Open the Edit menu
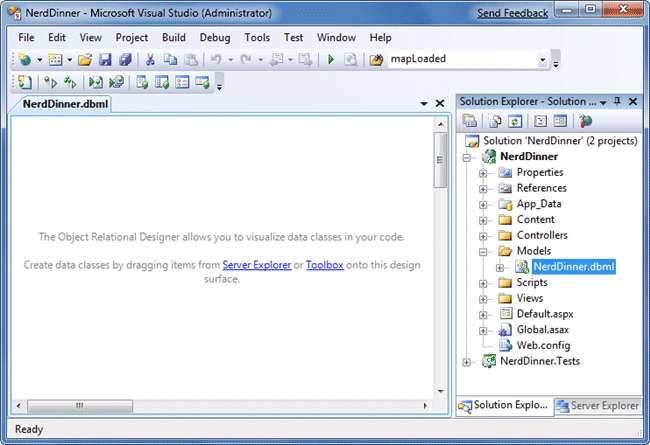This screenshot has height=445, width=650. (57, 37)
